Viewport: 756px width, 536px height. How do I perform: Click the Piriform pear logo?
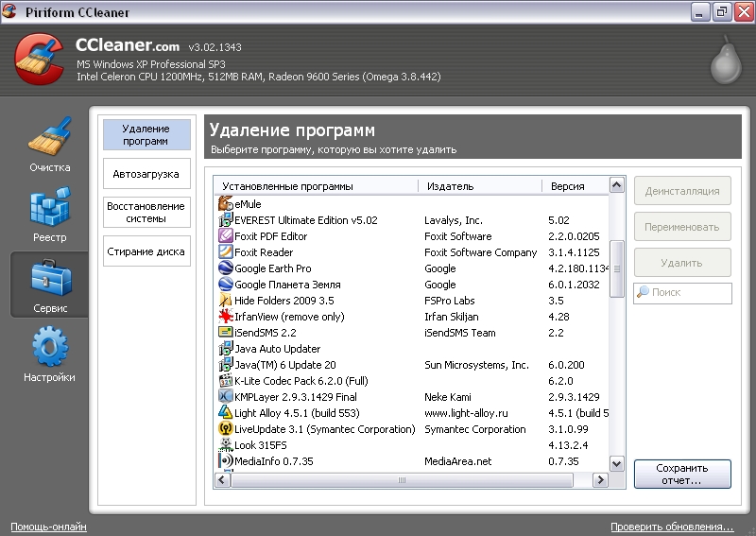[x=726, y=61]
